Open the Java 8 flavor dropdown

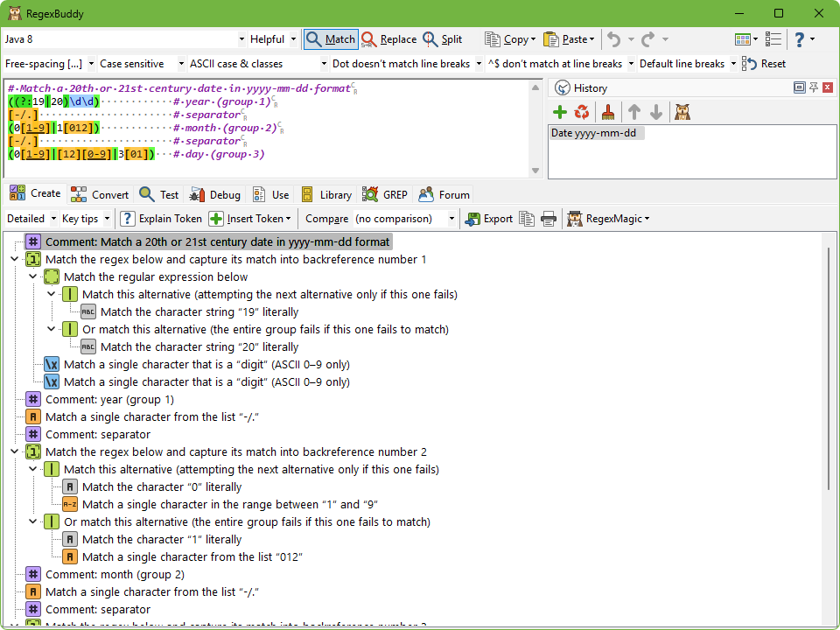241,39
